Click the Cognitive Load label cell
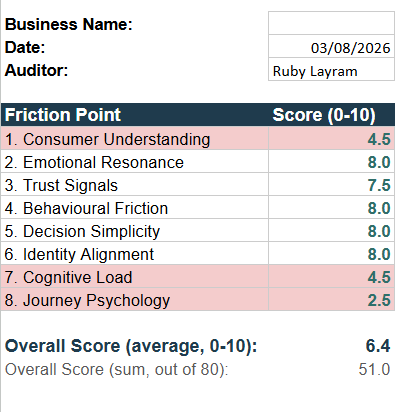This screenshot has height=412, width=402. click(135, 277)
